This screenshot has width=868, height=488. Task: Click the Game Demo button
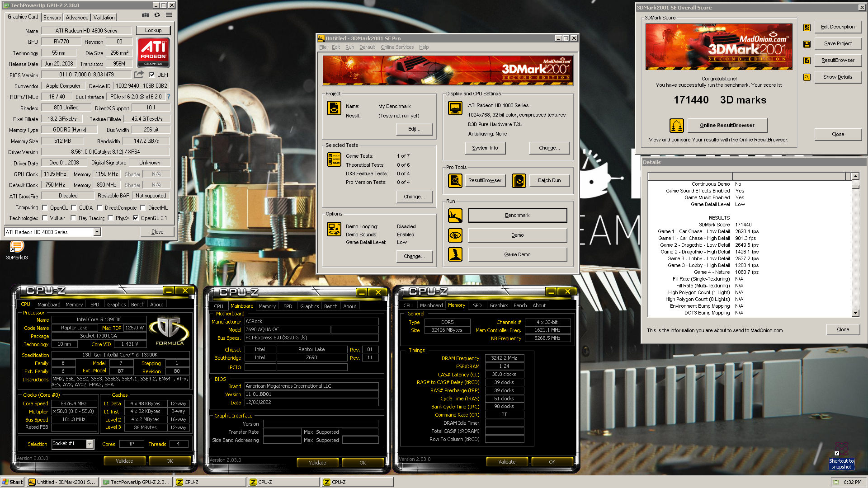(x=517, y=255)
